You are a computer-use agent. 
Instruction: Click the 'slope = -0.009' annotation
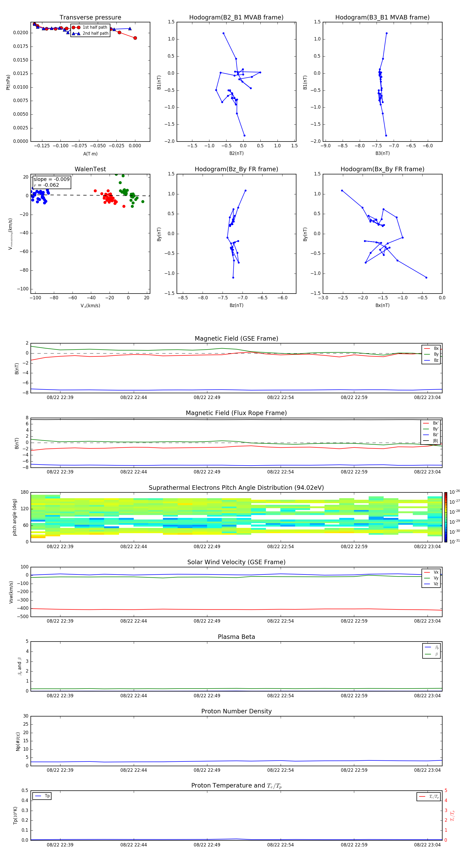pyautogui.click(x=52, y=179)
